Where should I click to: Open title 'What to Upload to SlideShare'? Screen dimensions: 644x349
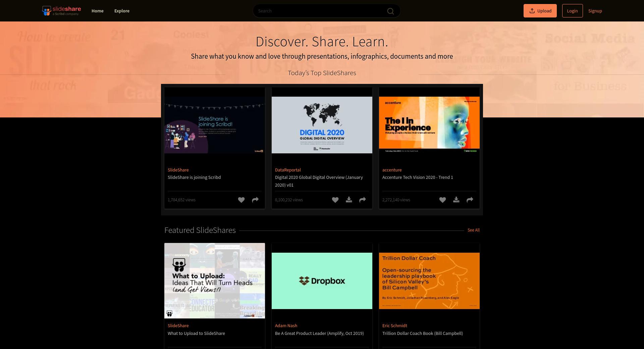(x=196, y=333)
